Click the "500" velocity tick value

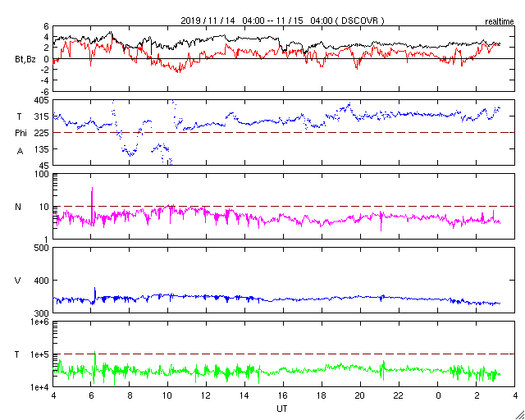tap(42, 248)
